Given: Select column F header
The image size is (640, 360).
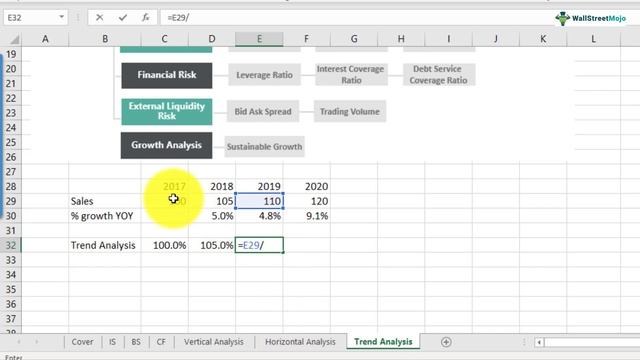Looking at the screenshot, I should coord(307,39).
